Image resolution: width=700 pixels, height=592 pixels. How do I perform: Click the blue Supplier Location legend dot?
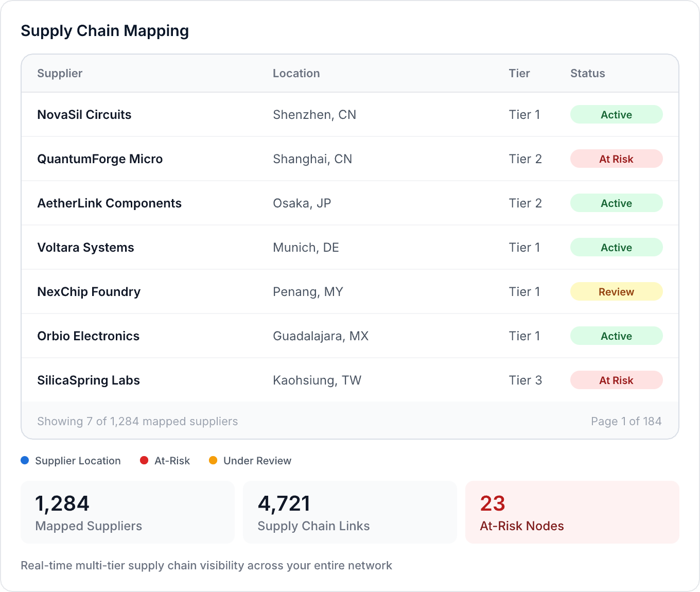point(24,460)
